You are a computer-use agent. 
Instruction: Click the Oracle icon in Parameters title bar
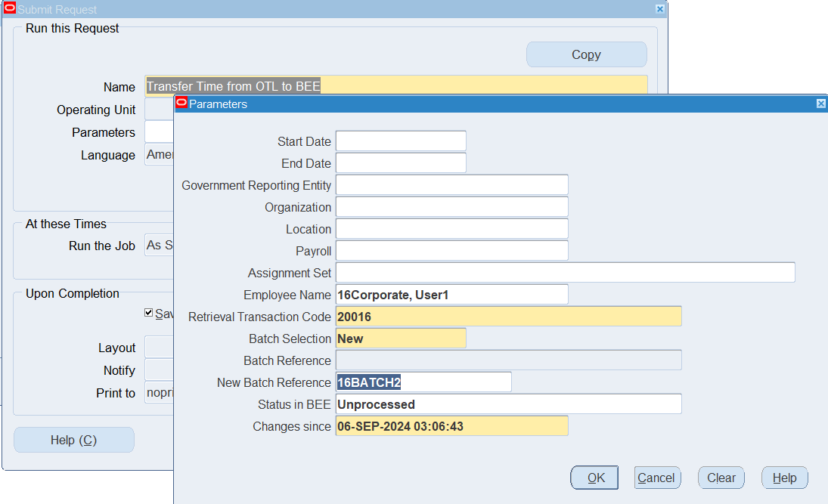pyautogui.click(x=181, y=104)
